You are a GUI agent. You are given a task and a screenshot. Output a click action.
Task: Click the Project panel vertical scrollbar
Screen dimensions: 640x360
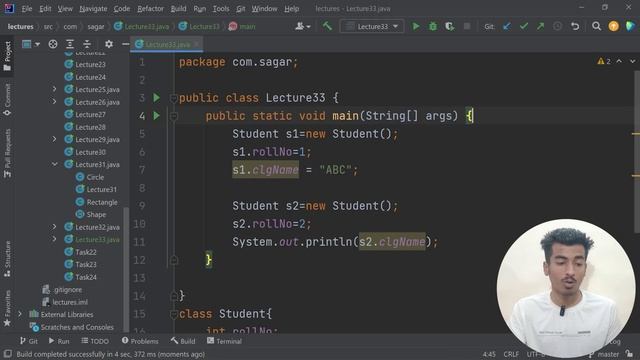point(126,269)
